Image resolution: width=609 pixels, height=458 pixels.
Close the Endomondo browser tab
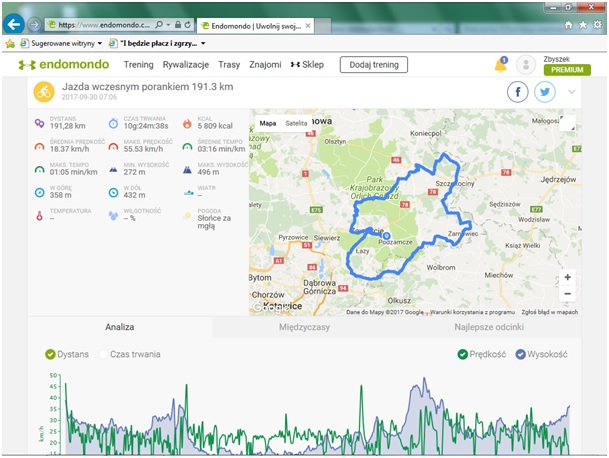[x=308, y=26]
